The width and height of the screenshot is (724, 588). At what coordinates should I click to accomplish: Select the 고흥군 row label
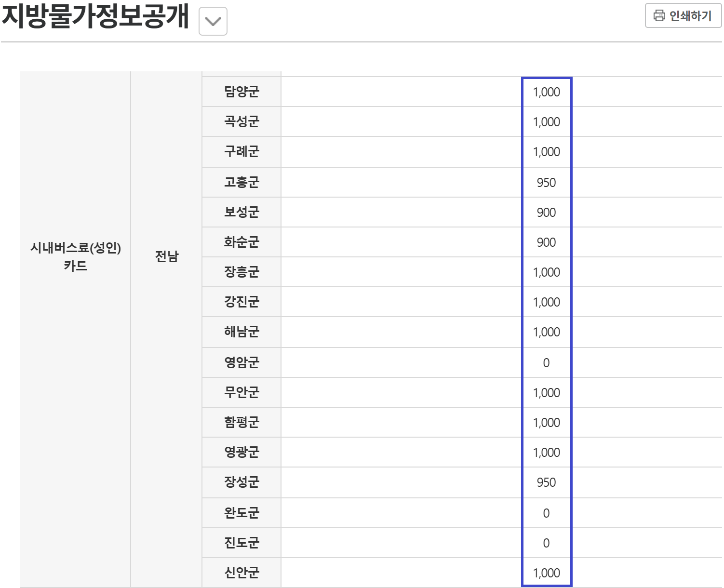241,182
